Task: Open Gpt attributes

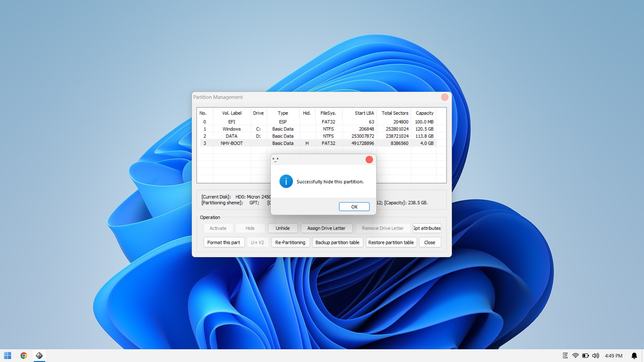Action: click(x=427, y=228)
